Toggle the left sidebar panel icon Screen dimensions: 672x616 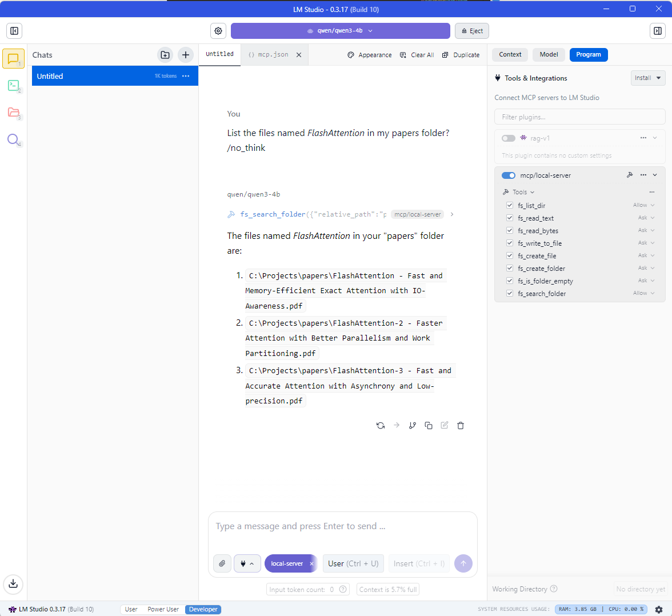click(x=14, y=31)
